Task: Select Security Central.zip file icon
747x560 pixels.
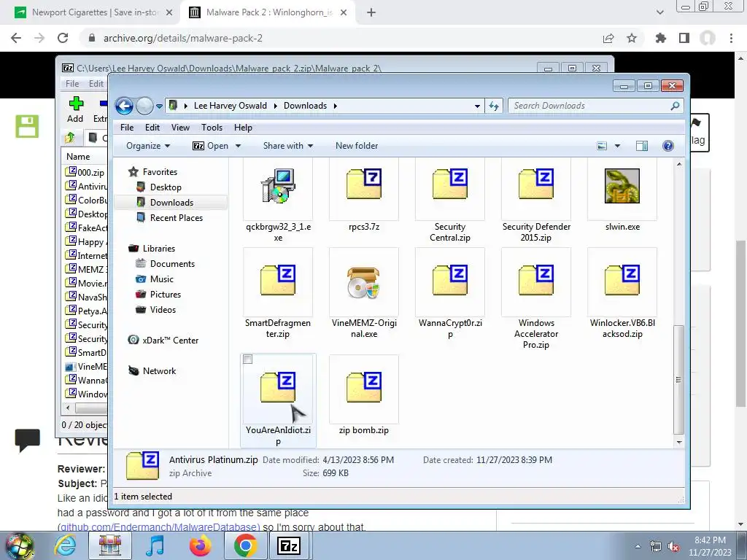Action: point(450,184)
